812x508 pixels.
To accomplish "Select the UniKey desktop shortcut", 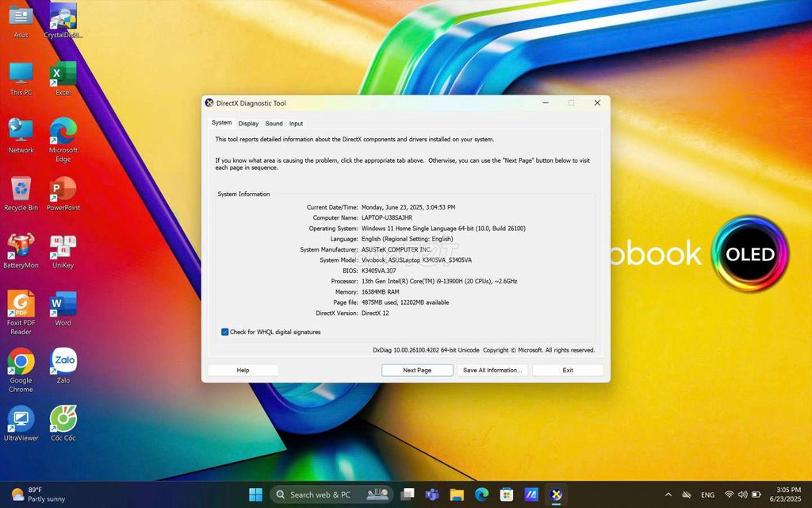I will (63, 252).
